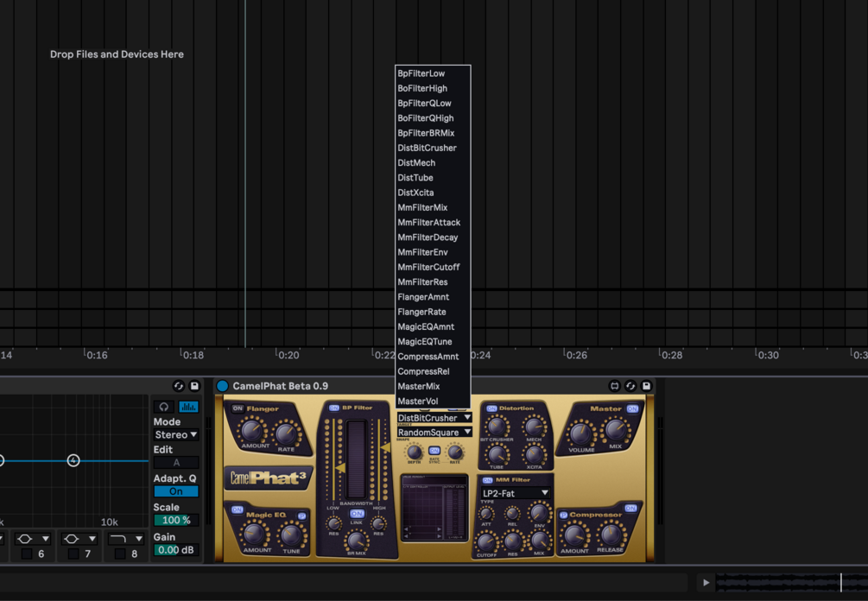
Task: Click the Gain 0.00 dB slider
Action: [x=176, y=550]
